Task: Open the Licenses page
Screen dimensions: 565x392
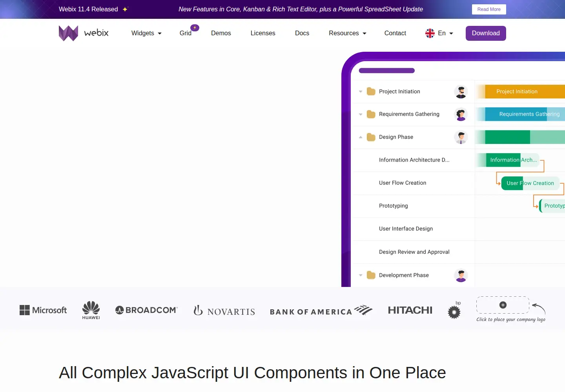Action: [263, 33]
